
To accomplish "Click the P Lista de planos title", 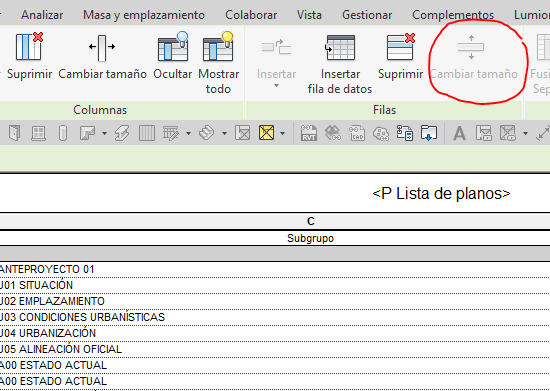I will [x=441, y=193].
